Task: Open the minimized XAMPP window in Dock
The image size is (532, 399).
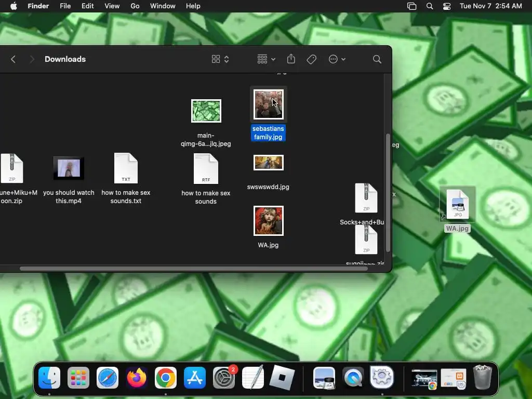Action: point(453,379)
